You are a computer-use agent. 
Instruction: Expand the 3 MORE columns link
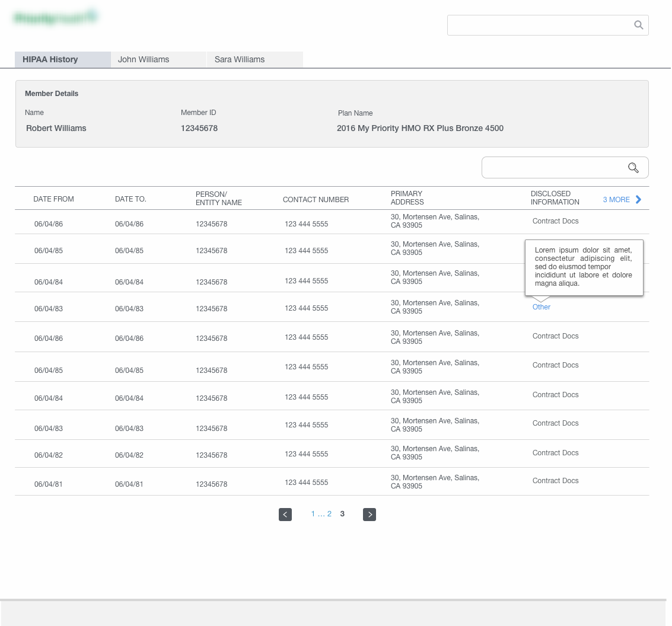tap(616, 200)
